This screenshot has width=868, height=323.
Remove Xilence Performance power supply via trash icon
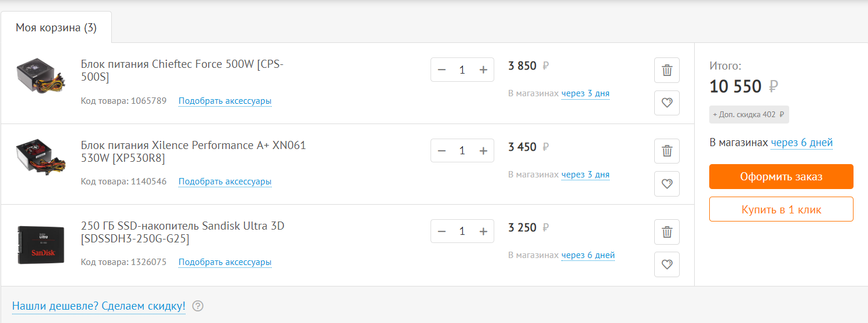[666, 151]
